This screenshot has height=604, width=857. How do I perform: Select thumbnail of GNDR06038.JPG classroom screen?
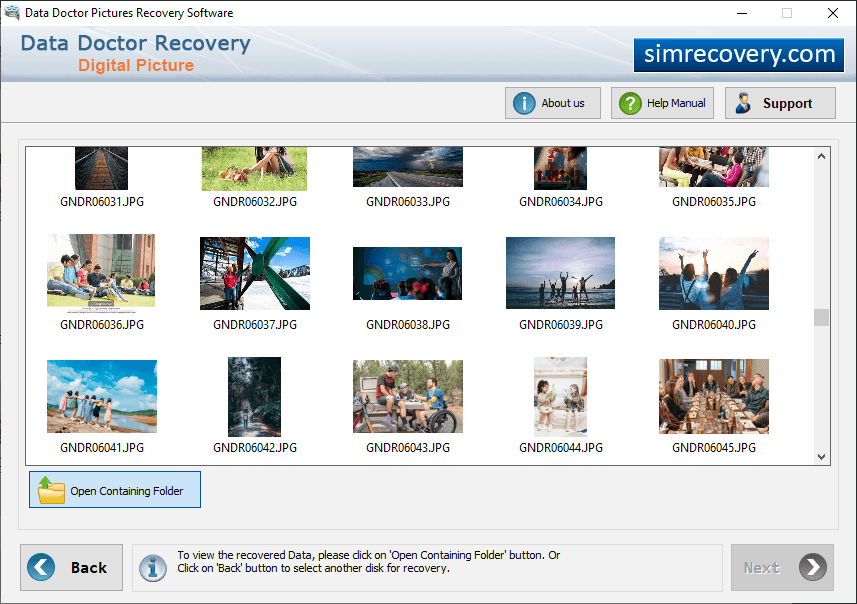pos(408,273)
